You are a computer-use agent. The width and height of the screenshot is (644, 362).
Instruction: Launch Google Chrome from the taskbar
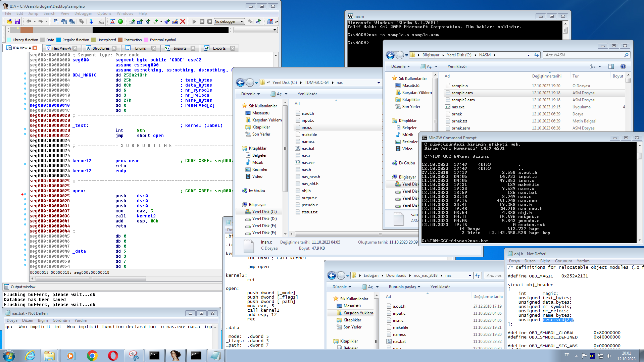point(92,355)
